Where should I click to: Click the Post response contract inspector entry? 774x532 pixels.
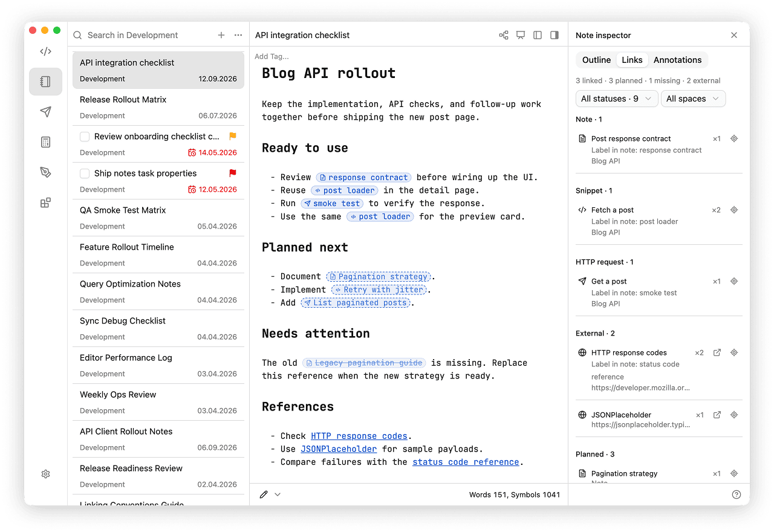[x=659, y=149]
